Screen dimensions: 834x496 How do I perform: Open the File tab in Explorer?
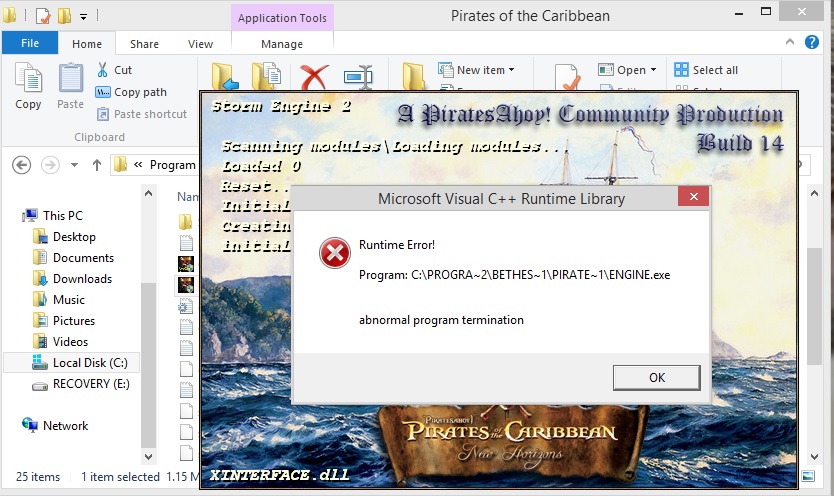pyautogui.click(x=30, y=43)
